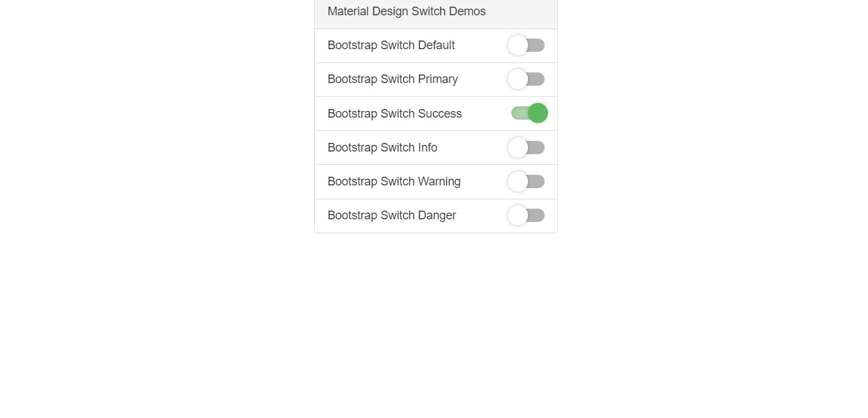
Task: Click the Bootstrap Switch Success label text
Action: click(394, 114)
